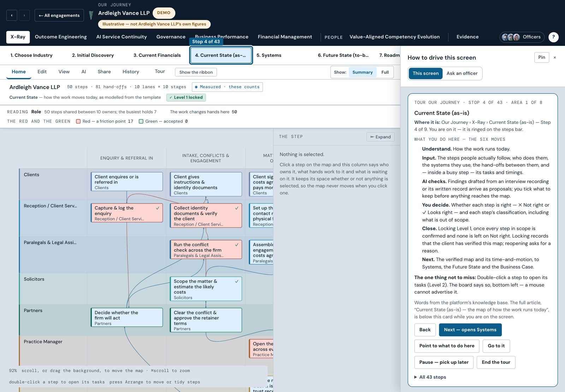Screen dimensions: 565x392
Task: Open the X-Ray tab
Action: [x=18, y=37]
